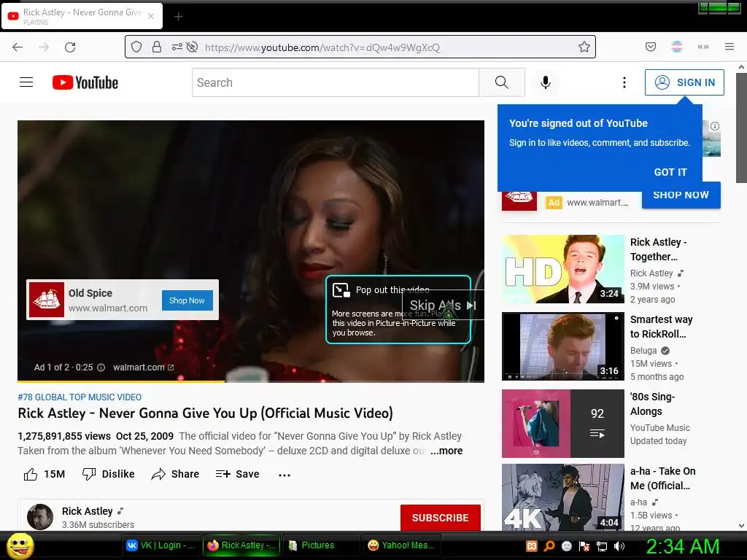Image resolution: width=747 pixels, height=560 pixels.
Task: Go to YouTube home via the logo
Action: point(85,82)
